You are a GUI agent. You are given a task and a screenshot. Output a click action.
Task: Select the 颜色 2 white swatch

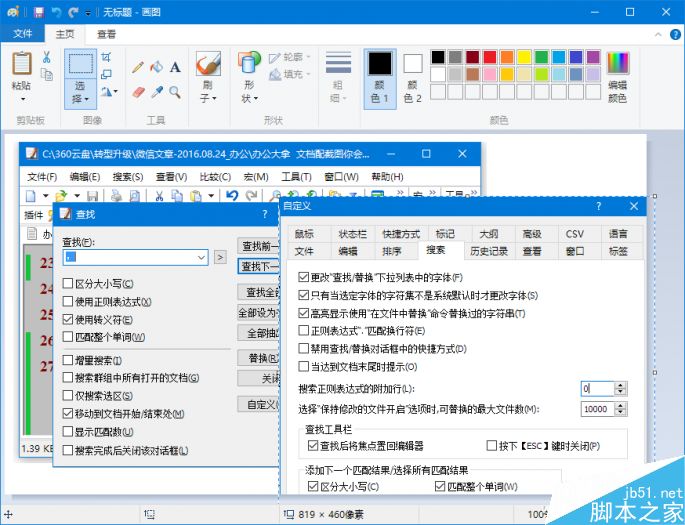(x=412, y=64)
